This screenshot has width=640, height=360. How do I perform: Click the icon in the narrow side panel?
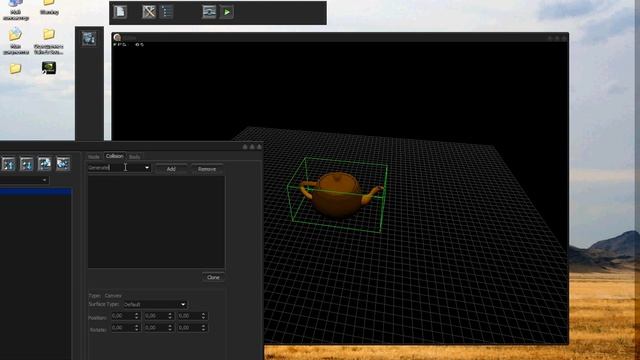pos(89,39)
